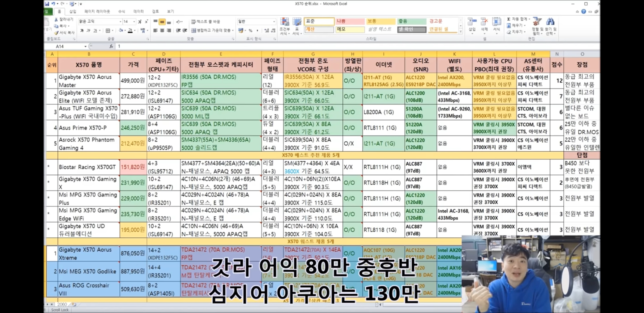Click the Save icon in quick access toolbar
This screenshot has width=644, height=313.
(x=47, y=4)
